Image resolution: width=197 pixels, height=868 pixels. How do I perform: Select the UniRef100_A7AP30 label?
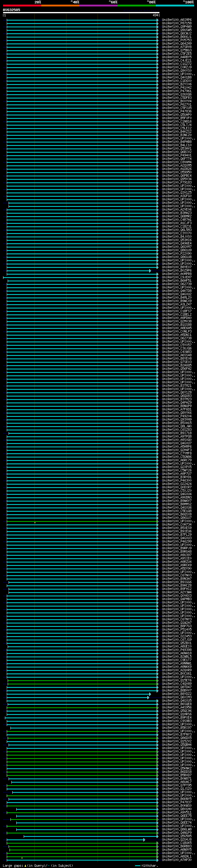pyautogui.click(x=176, y=860)
